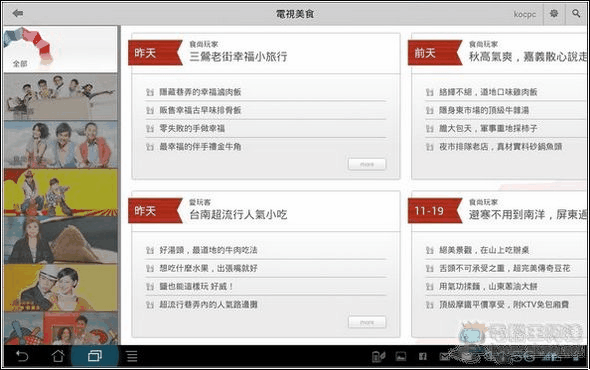Tap the Android home button
The width and height of the screenshot is (590, 370).
pos(58,356)
